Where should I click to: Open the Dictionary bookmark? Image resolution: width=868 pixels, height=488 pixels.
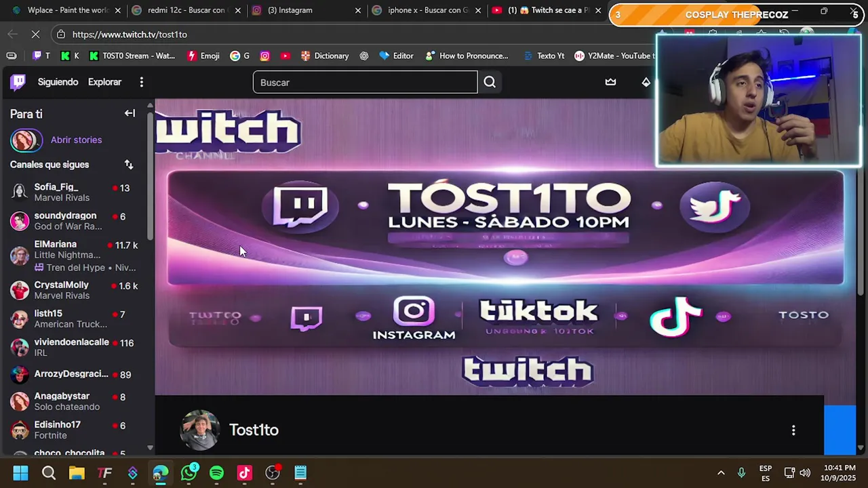(324, 56)
